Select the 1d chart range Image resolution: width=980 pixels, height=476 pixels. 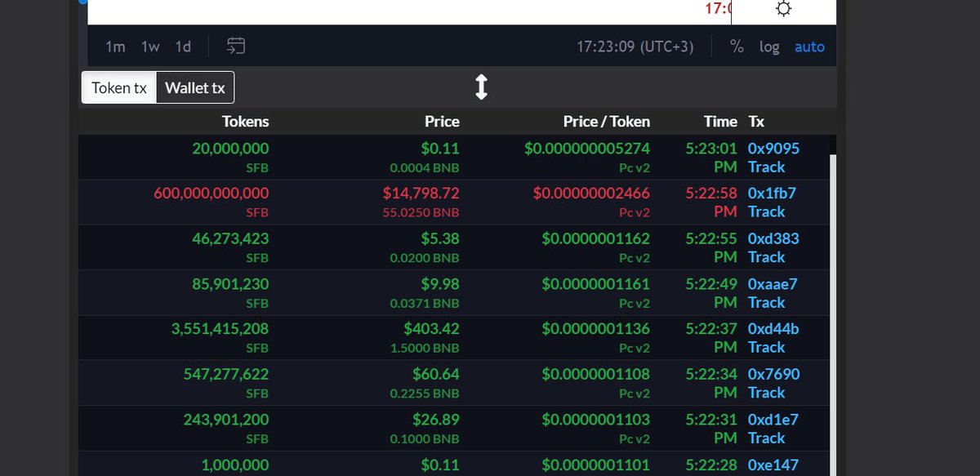[183, 47]
